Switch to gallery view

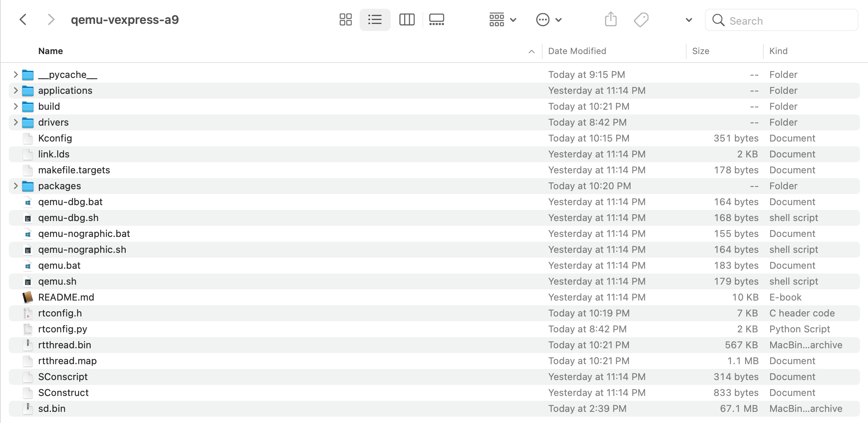pos(436,19)
